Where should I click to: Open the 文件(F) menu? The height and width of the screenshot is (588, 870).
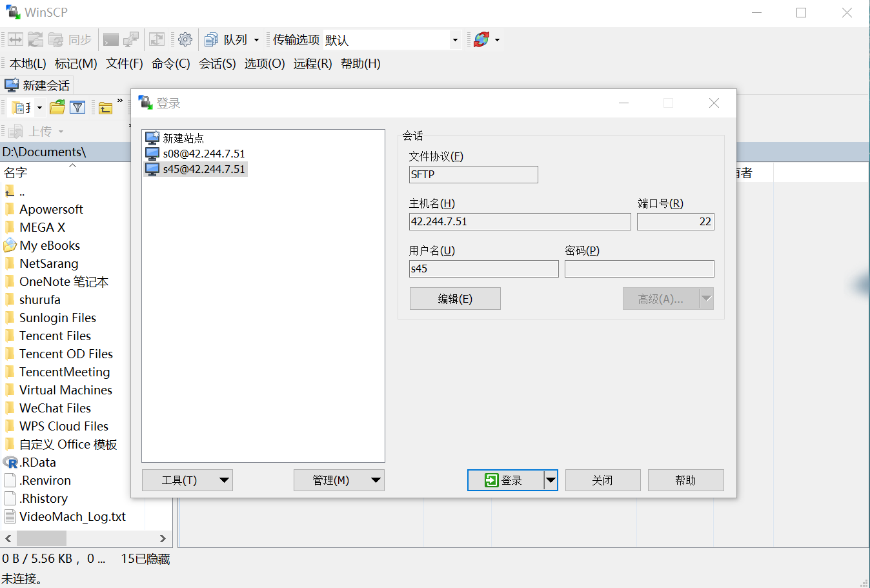pos(125,63)
